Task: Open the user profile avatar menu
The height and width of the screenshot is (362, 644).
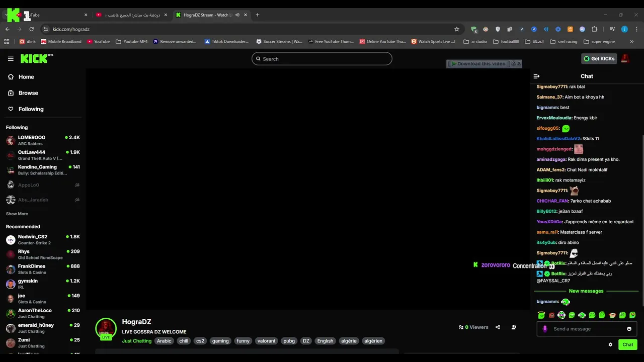Action: point(625,59)
